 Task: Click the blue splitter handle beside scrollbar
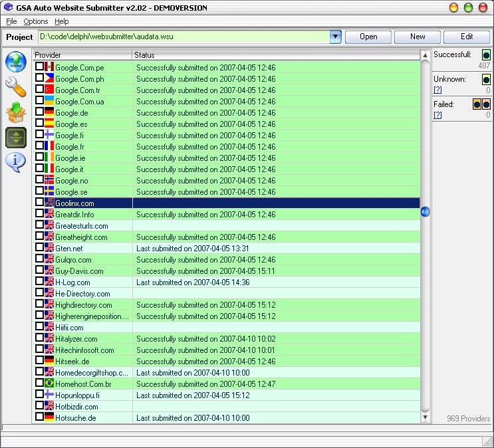426,211
